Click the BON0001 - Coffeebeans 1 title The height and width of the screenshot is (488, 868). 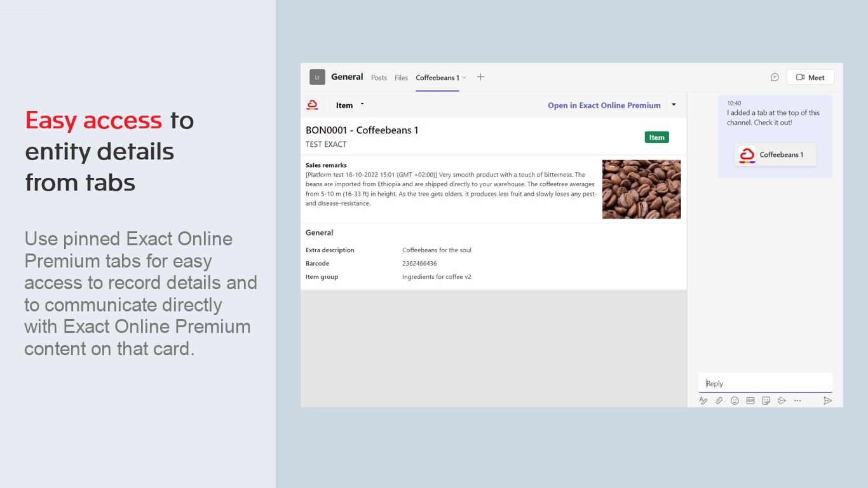pyautogui.click(x=362, y=130)
